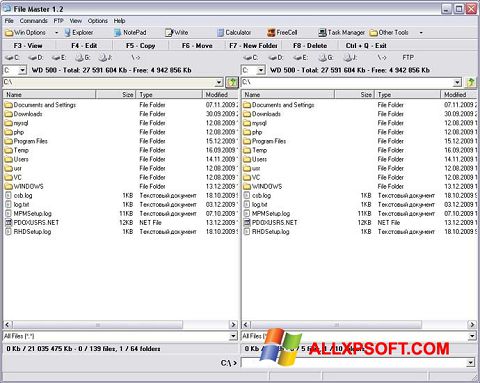Image resolution: width=480 pixels, height=383 pixels.
Task: Expand the Win Options dropdown arrow
Action: click(x=56, y=33)
